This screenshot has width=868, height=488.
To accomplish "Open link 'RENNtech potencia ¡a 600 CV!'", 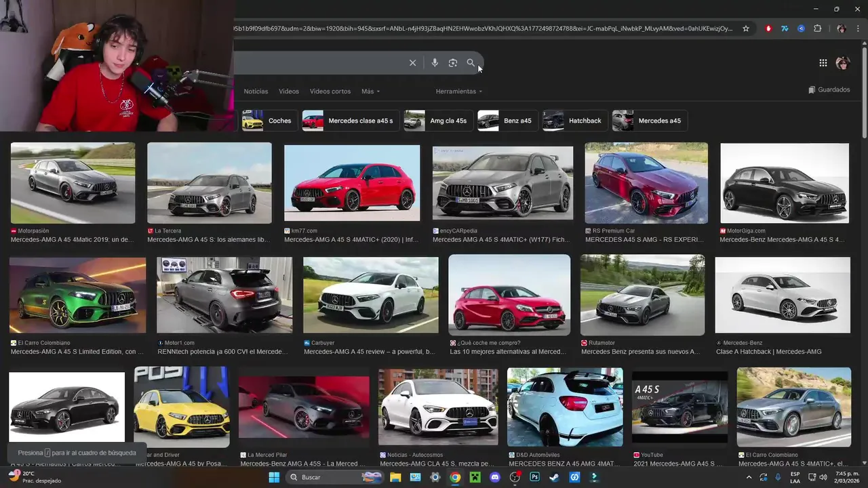I will tap(222, 352).
